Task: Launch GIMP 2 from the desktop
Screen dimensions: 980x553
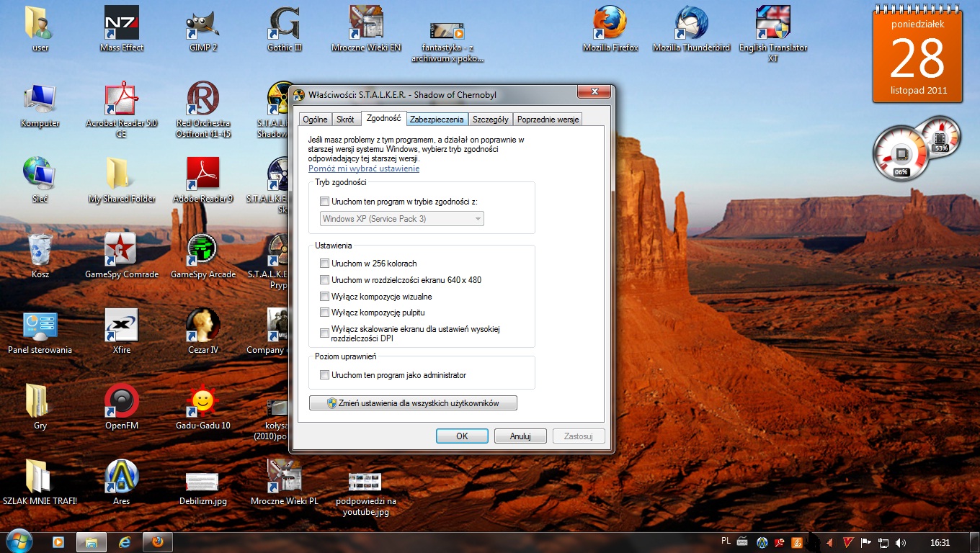Action: point(202,29)
